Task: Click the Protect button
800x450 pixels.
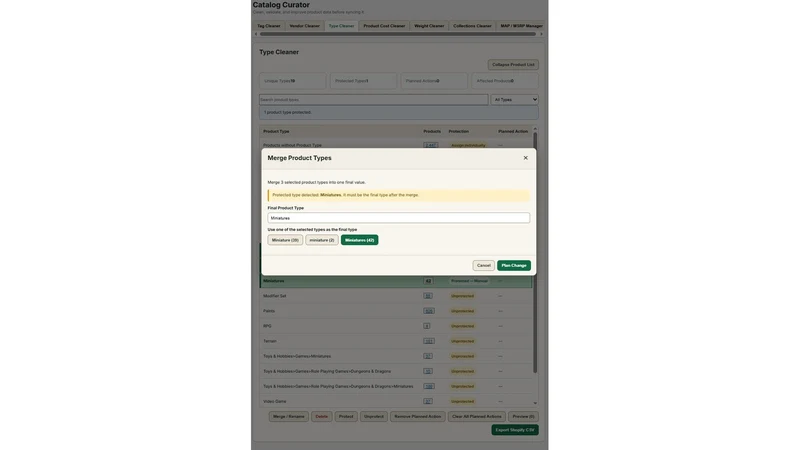Action: click(346, 416)
